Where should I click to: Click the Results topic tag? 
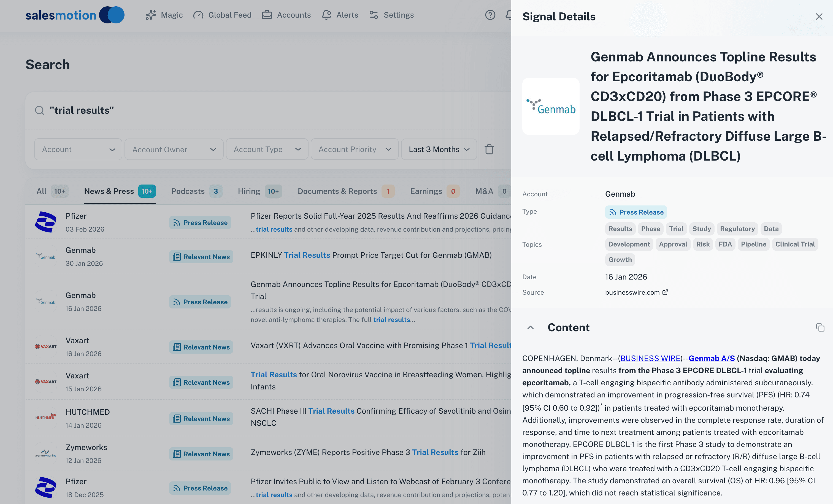pyautogui.click(x=620, y=229)
